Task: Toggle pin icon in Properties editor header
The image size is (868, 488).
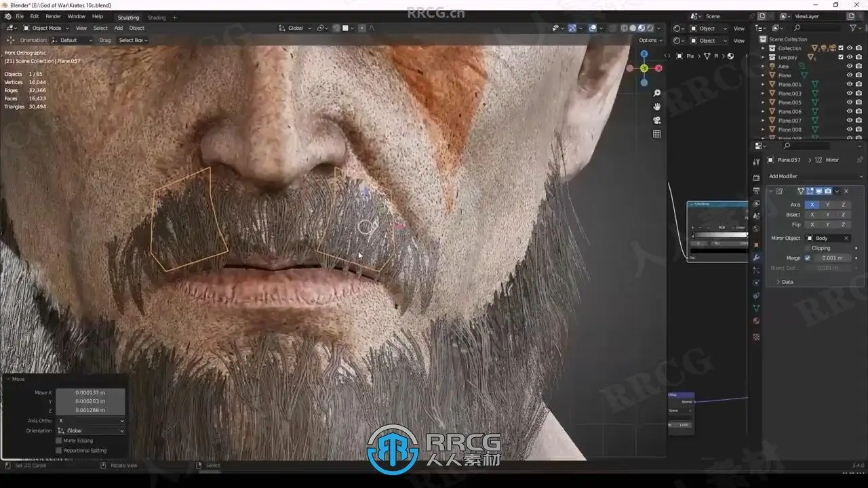Action: coord(860,160)
